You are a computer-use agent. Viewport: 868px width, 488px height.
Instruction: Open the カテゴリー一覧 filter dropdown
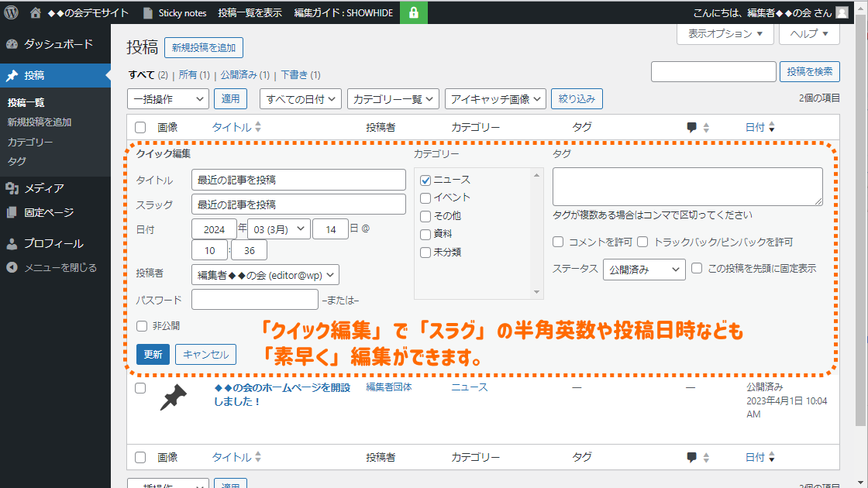393,99
